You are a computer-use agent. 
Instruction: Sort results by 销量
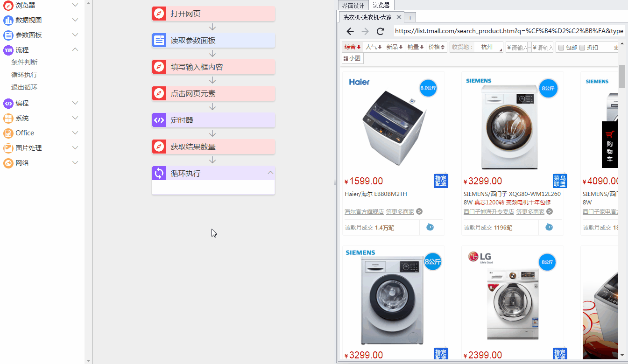(416, 47)
